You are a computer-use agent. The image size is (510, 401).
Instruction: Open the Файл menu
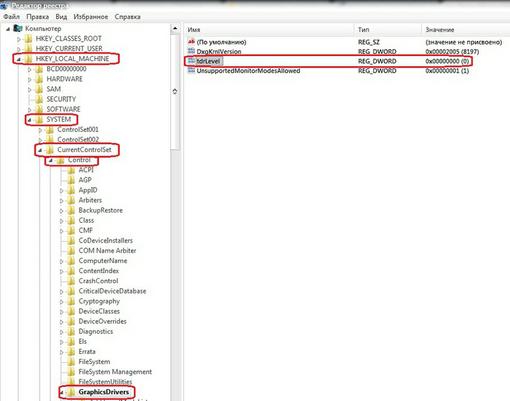[x=12, y=17]
